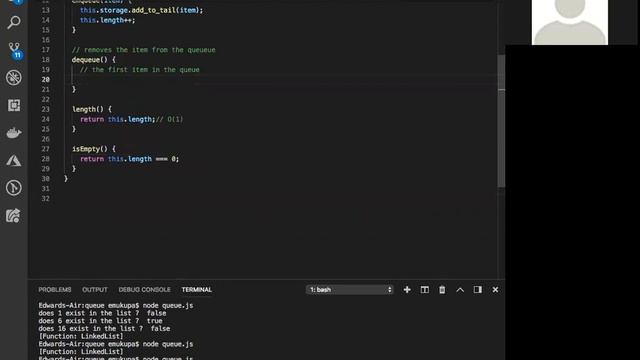640x360 pixels.
Task: Create a new terminal with the plus icon
Action: (x=407, y=289)
